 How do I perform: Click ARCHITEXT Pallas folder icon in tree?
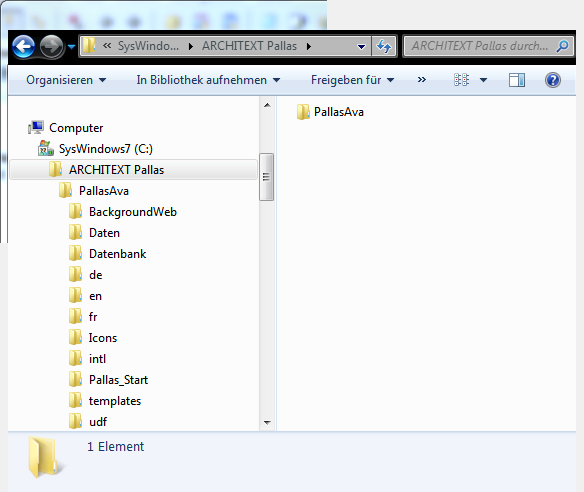pos(55,169)
